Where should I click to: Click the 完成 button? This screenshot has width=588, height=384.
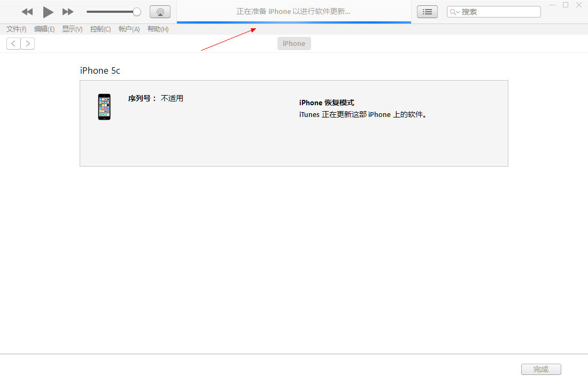[541, 370]
